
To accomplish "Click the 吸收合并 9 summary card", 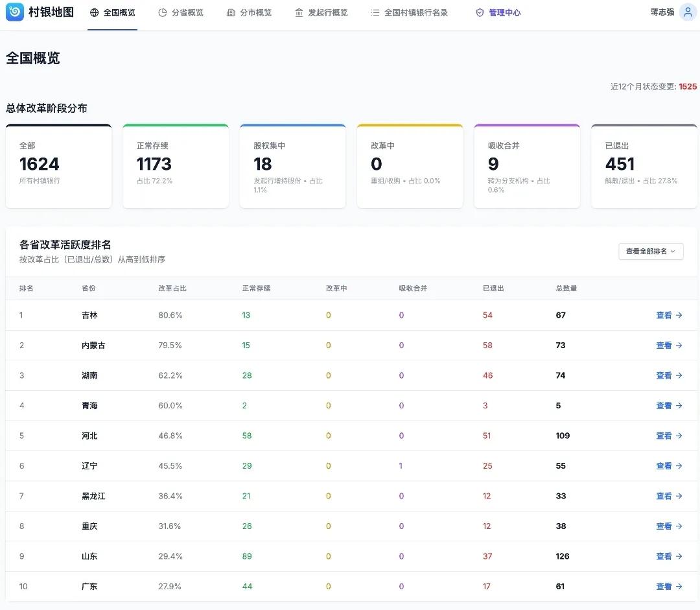I will coord(527,166).
